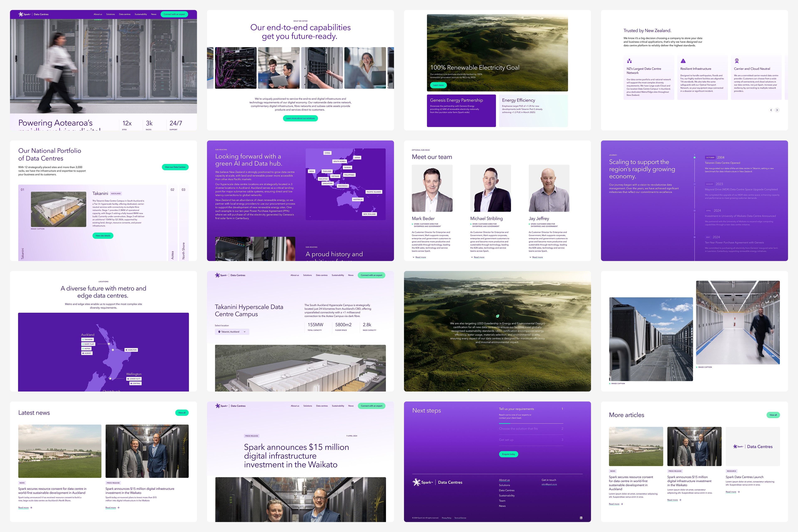The height and width of the screenshot is (532, 798).
Task: Click the sdcm@spark.co.nz email link
Action: (549, 484)
